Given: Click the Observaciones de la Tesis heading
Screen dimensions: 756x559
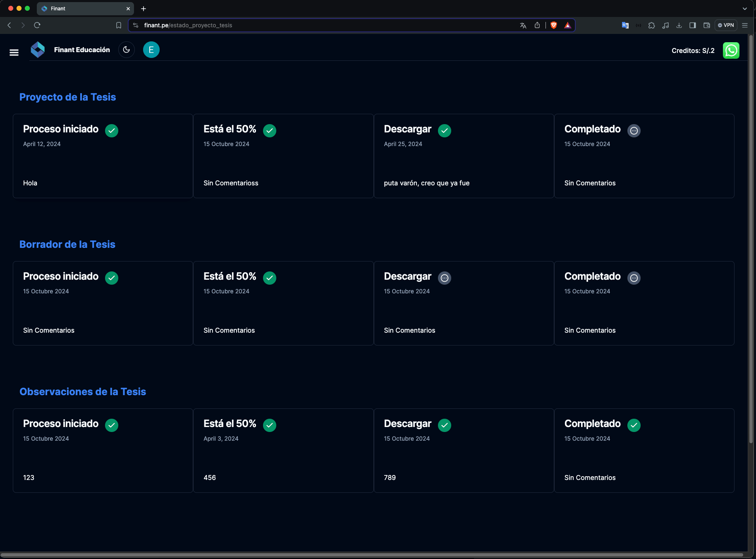Looking at the screenshot, I should coord(83,391).
